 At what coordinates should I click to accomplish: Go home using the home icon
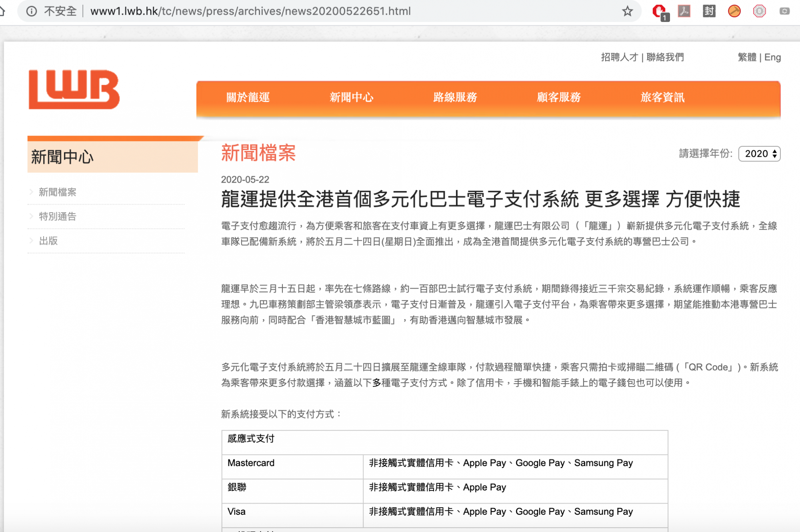tap(2, 11)
